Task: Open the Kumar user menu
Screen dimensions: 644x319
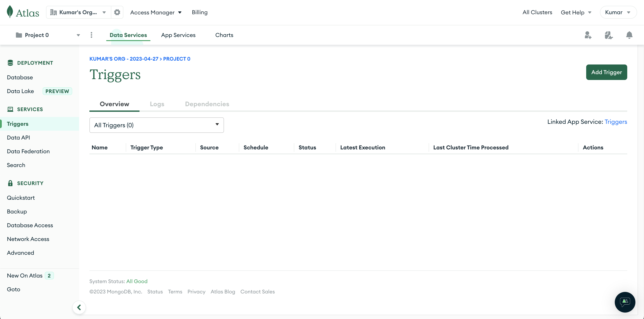Action: pyautogui.click(x=618, y=12)
